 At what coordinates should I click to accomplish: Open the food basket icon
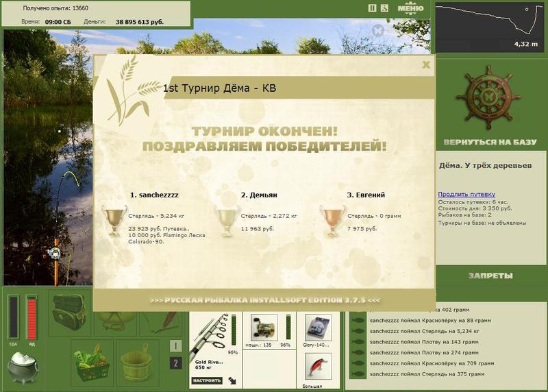(92, 363)
